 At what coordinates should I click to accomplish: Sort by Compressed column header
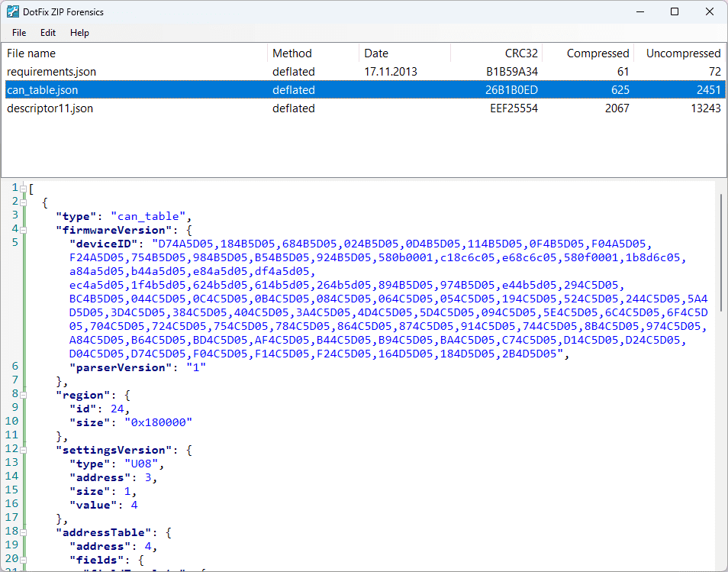tap(588, 53)
